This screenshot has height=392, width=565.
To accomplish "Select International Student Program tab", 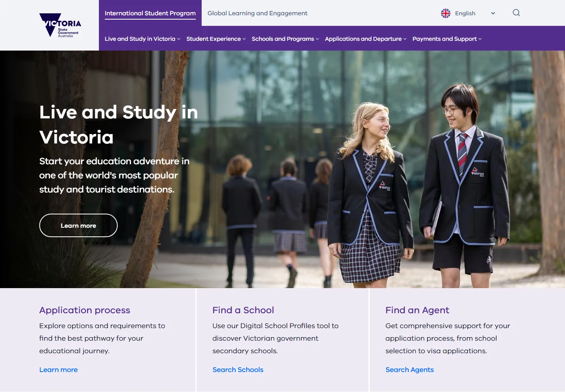I will tap(150, 13).
